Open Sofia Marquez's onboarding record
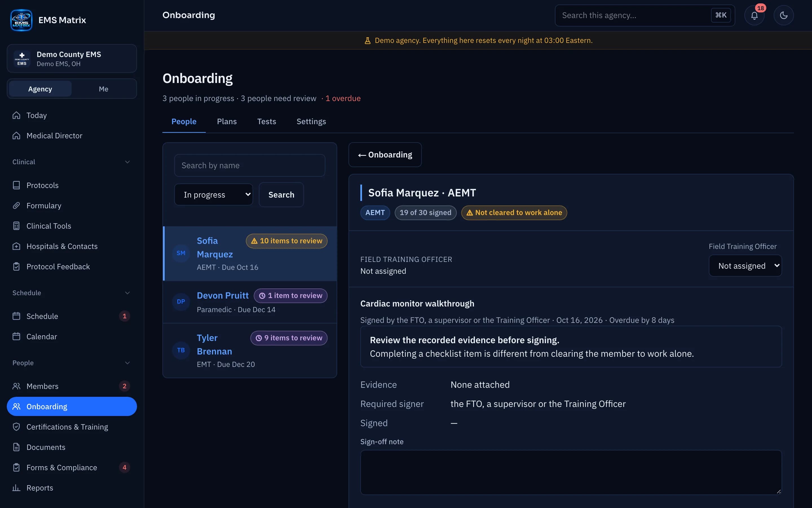Viewport: 812px width, 508px height. click(250, 254)
